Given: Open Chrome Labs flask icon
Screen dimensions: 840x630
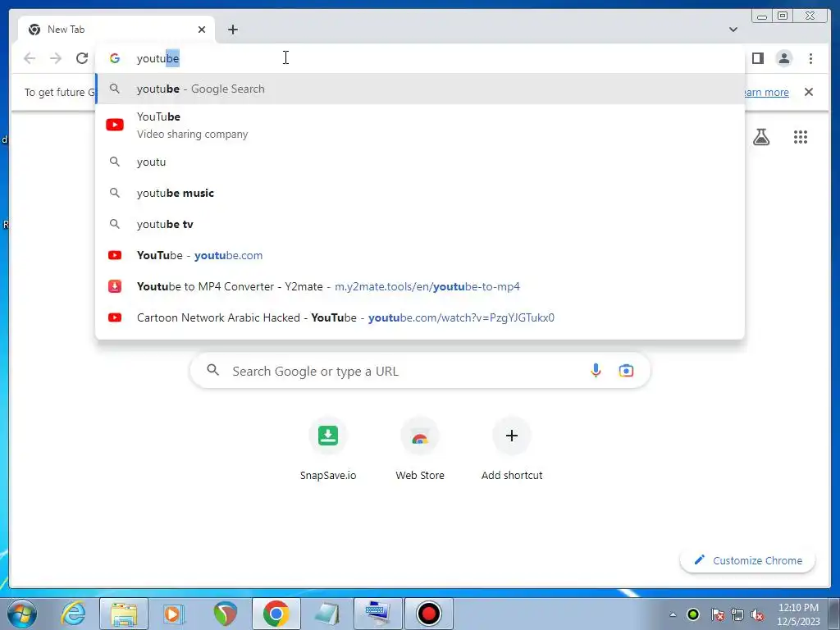Looking at the screenshot, I should [760, 137].
